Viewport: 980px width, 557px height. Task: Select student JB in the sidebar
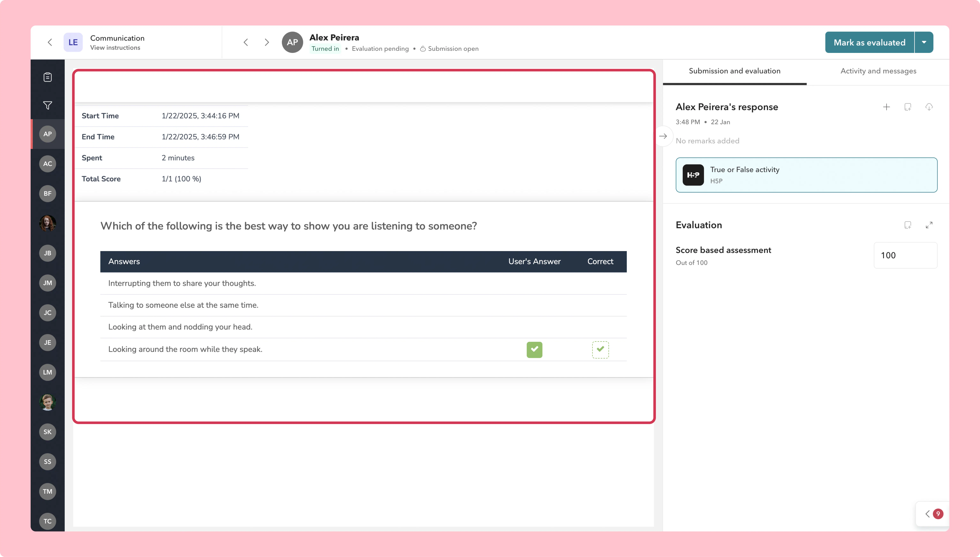[x=47, y=253]
